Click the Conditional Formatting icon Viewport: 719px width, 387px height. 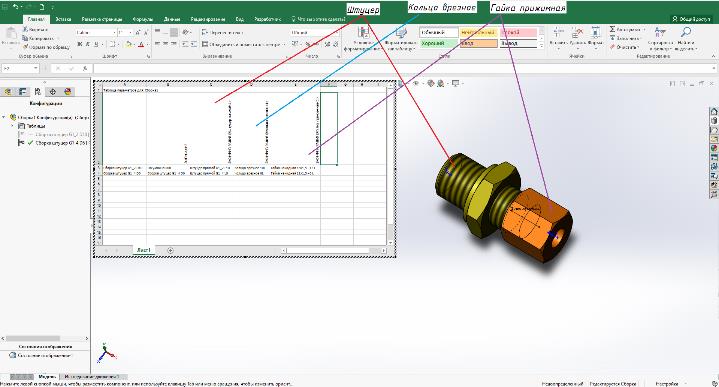point(364,33)
